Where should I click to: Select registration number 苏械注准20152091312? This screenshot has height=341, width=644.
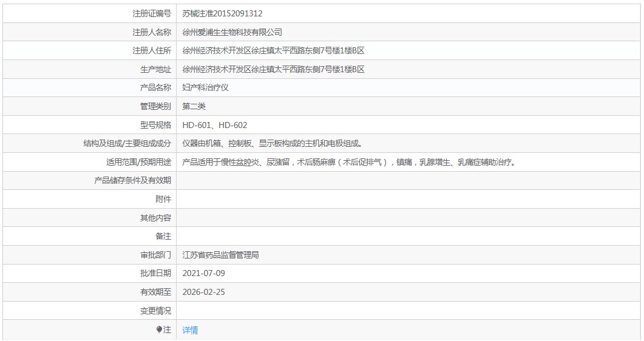pyautogui.click(x=222, y=13)
